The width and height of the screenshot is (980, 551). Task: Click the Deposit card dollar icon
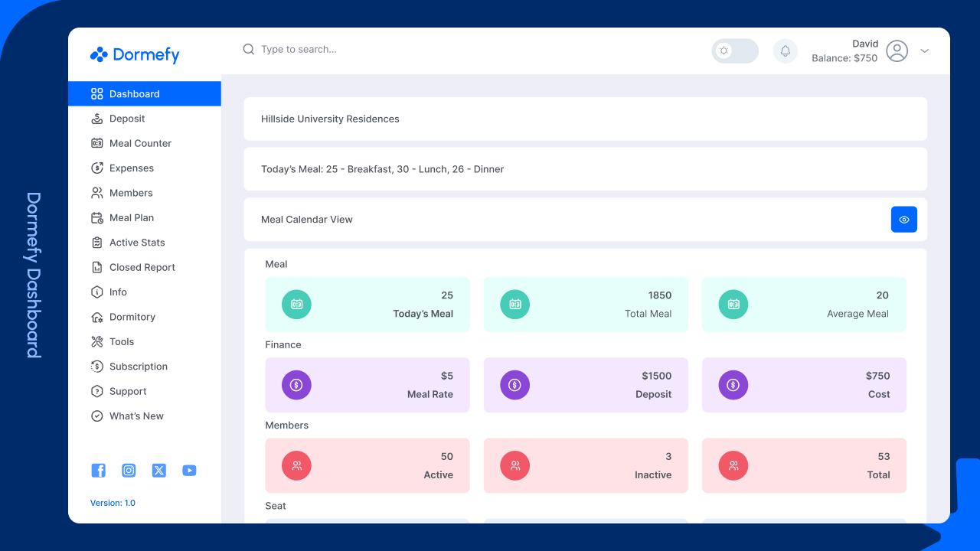(x=515, y=385)
